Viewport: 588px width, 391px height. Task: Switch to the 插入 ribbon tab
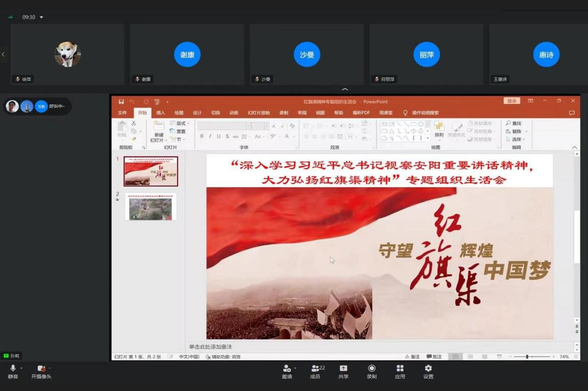tap(160, 113)
